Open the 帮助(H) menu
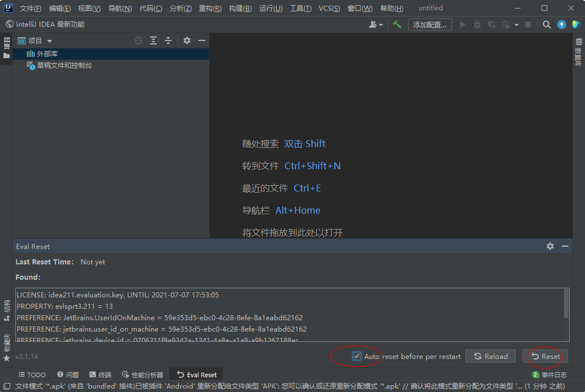Viewport: 585px width, 392px height. pos(392,8)
